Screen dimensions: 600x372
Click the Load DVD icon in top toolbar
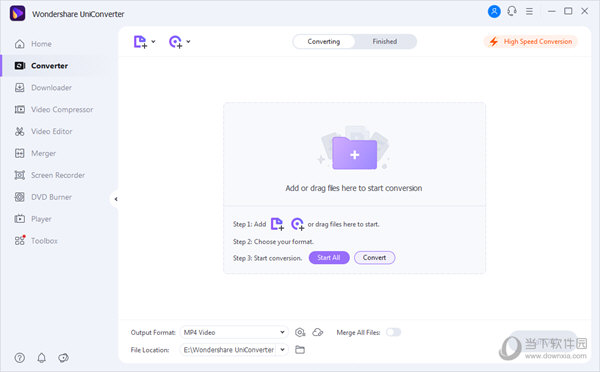pos(176,42)
